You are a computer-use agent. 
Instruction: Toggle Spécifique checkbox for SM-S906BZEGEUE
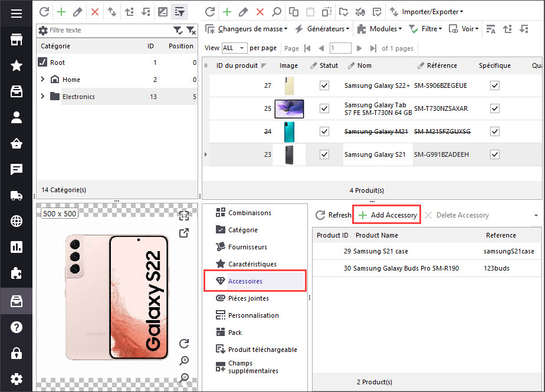[495, 85]
